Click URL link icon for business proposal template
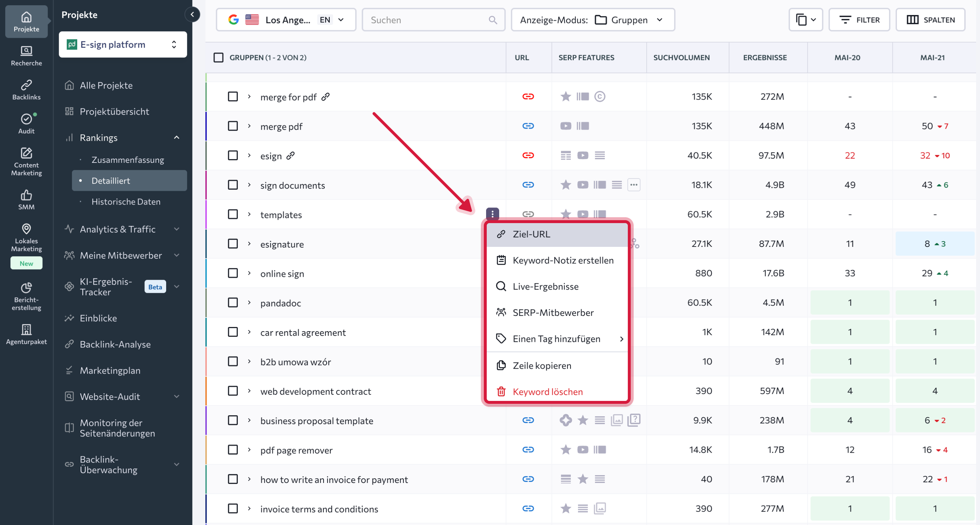The width and height of the screenshot is (980, 525). [x=528, y=420]
